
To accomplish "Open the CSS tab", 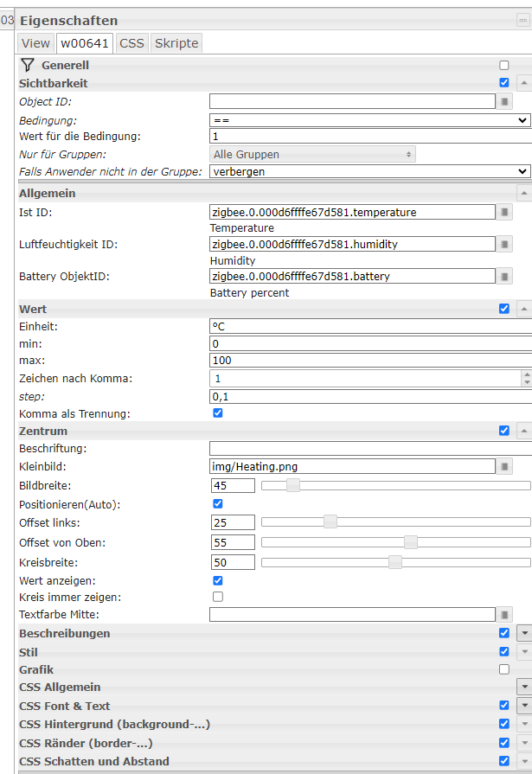I will click(131, 43).
